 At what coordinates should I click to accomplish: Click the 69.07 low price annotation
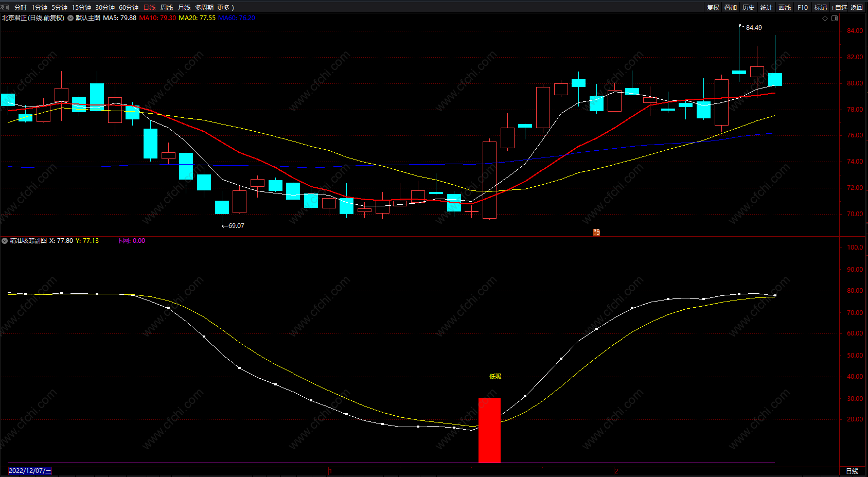point(236,226)
